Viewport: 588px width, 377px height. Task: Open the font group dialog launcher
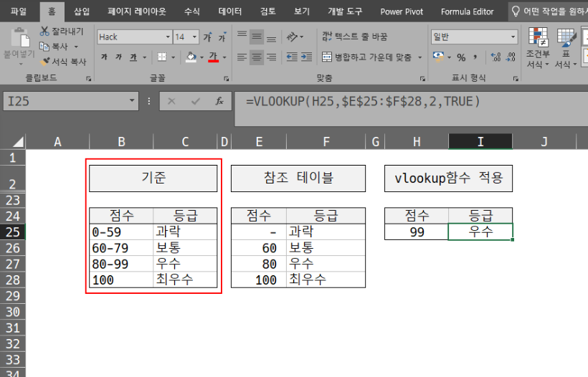click(226, 79)
